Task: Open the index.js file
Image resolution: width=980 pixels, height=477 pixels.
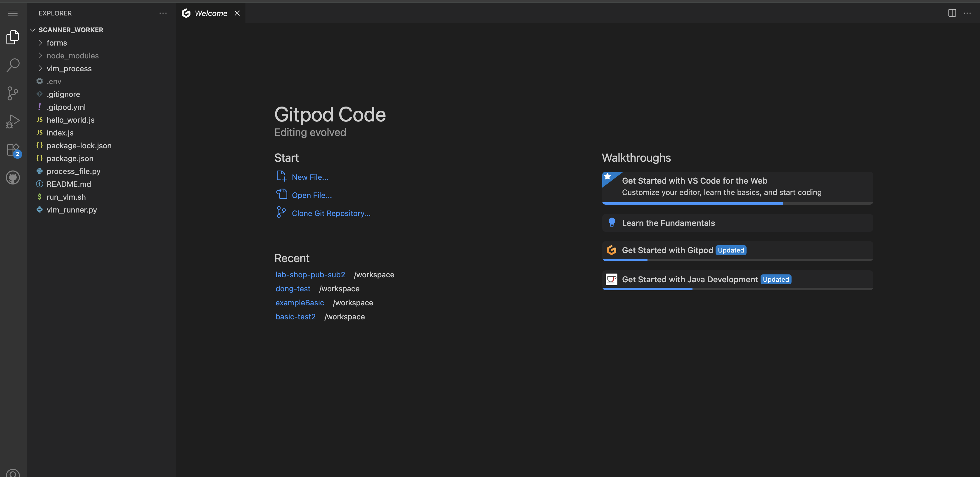Action: click(x=60, y=133)
